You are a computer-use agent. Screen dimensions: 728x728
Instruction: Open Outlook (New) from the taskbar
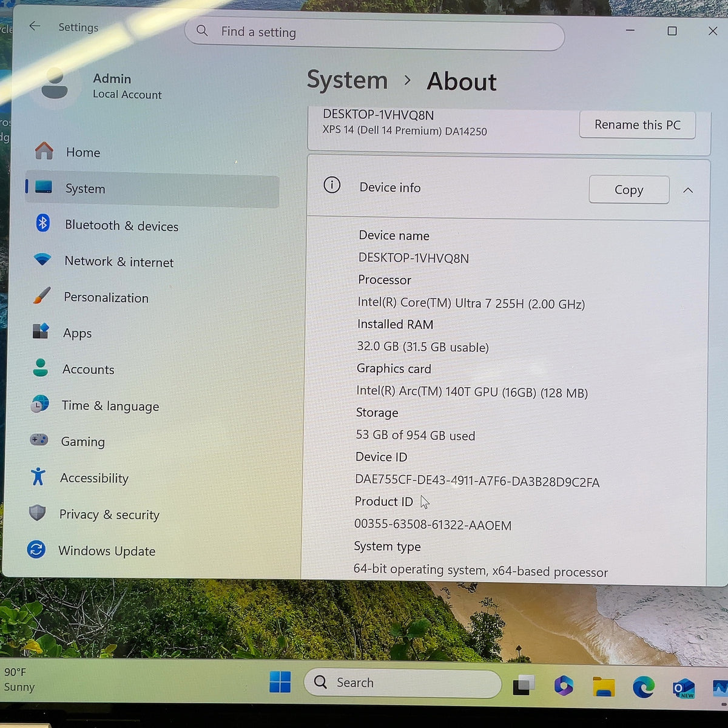[x=684, y=688]
